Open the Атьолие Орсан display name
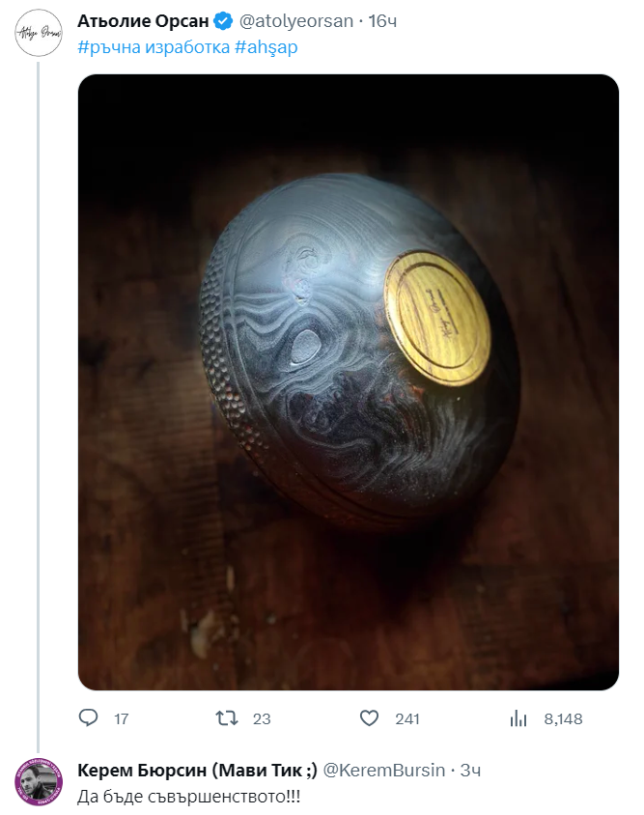 click(142, 21)
